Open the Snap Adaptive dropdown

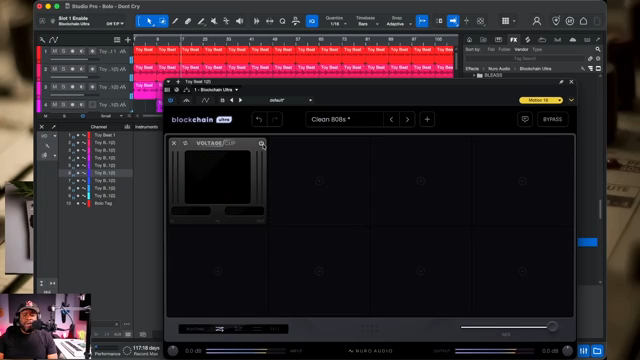398,24
